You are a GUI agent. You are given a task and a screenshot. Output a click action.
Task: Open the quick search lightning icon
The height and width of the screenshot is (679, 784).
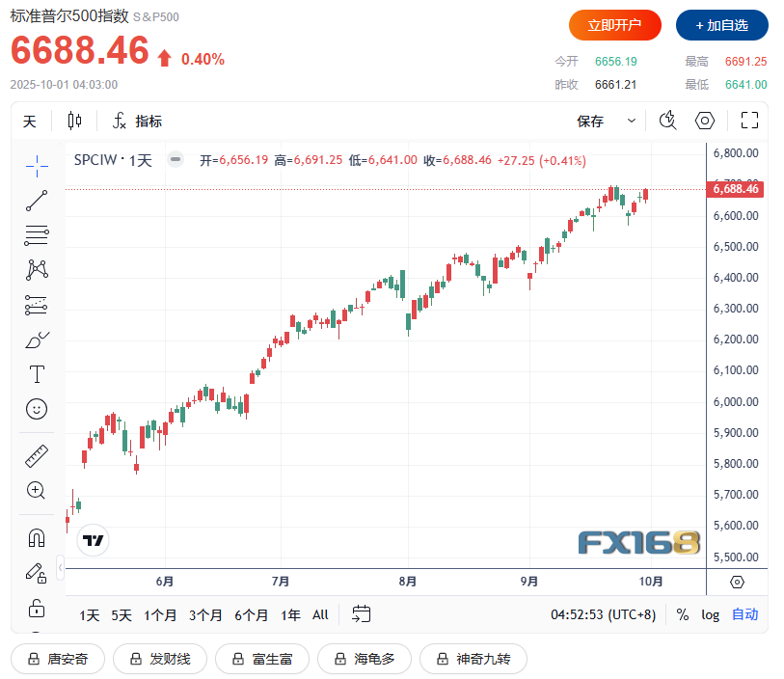[667, 121]
